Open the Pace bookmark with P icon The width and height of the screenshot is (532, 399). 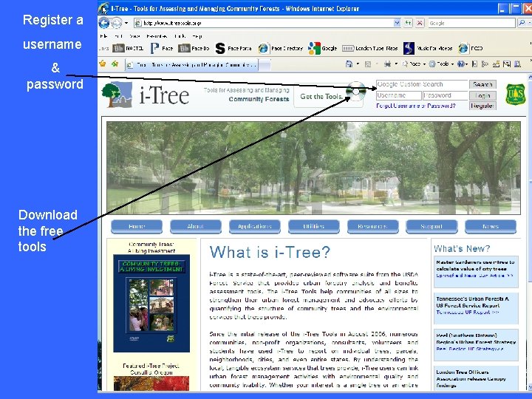click(162, 49)
